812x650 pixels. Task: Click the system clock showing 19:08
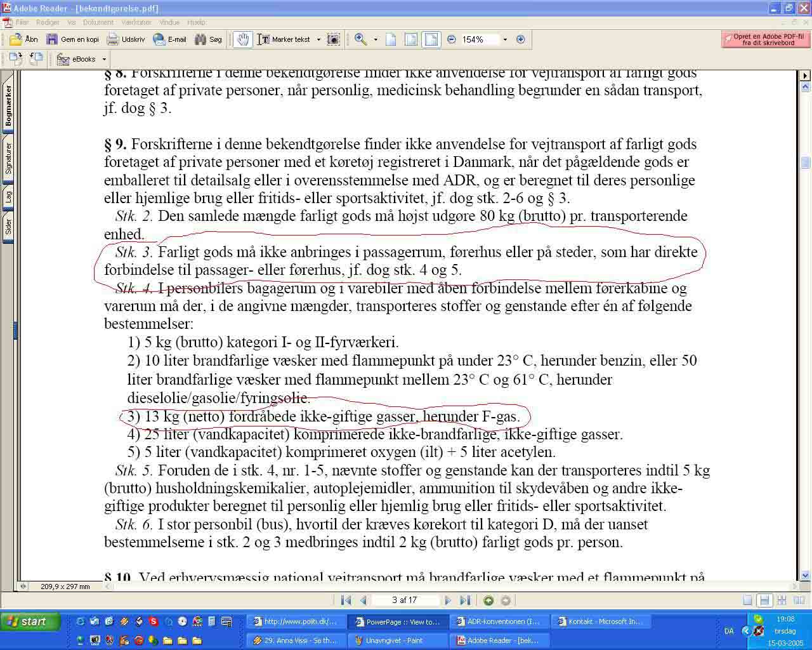pos(785,619)
